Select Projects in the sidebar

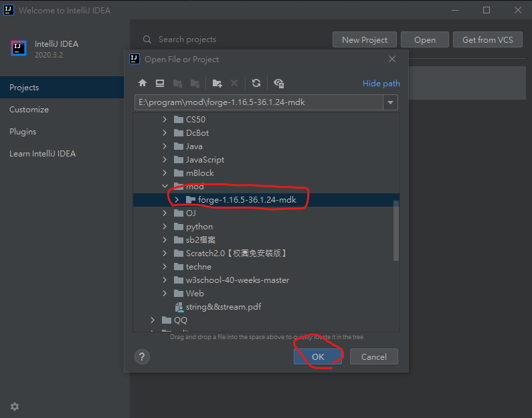(x=62, y=88)
